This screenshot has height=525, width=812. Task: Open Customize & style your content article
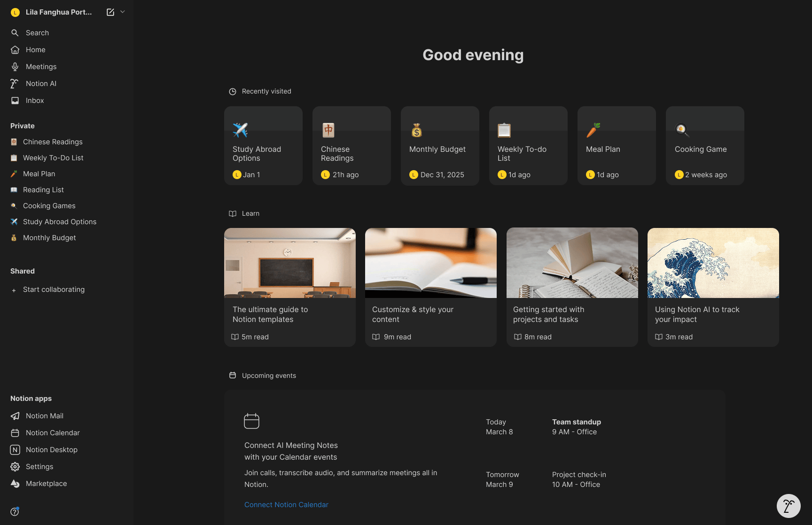click(431, 287)
